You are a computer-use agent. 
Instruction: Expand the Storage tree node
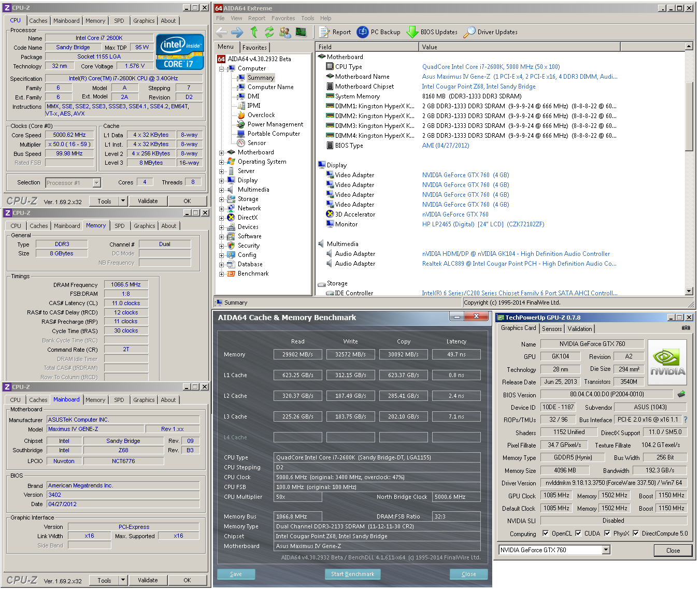[x=222, y=199]
